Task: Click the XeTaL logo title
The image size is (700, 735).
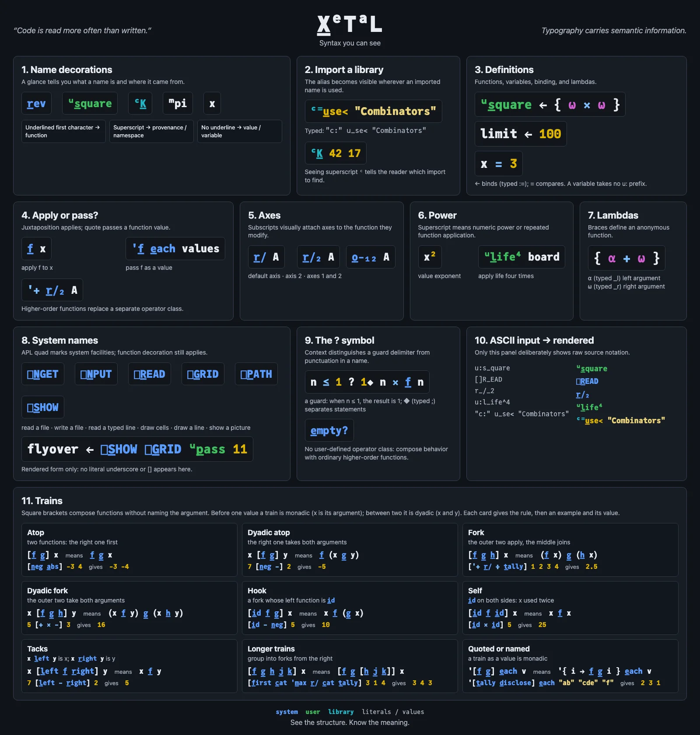Action: coord(350,24)
